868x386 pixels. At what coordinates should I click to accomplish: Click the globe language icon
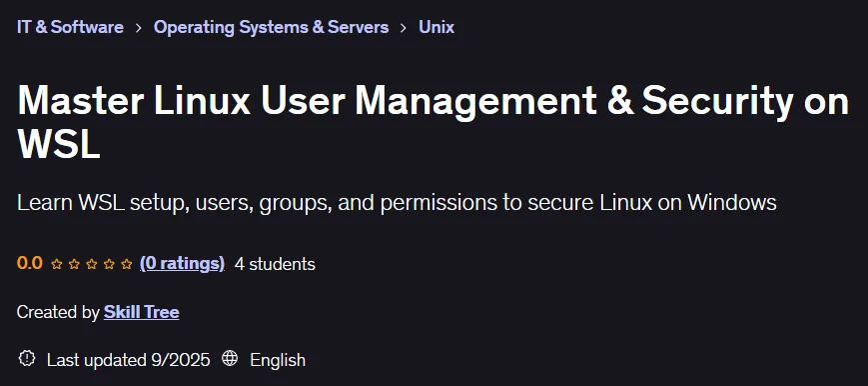[x=230, y=358]
